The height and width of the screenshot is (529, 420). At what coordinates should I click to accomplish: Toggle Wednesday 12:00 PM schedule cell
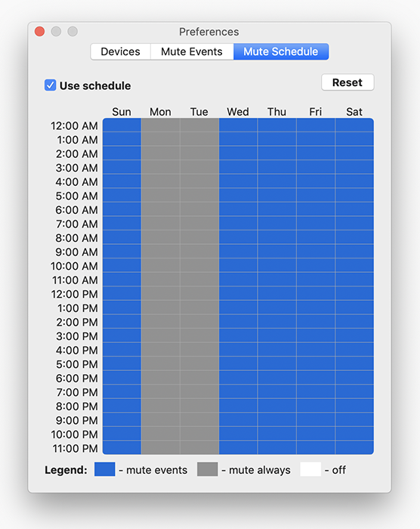pyautogui.click(x=238, y=293)
